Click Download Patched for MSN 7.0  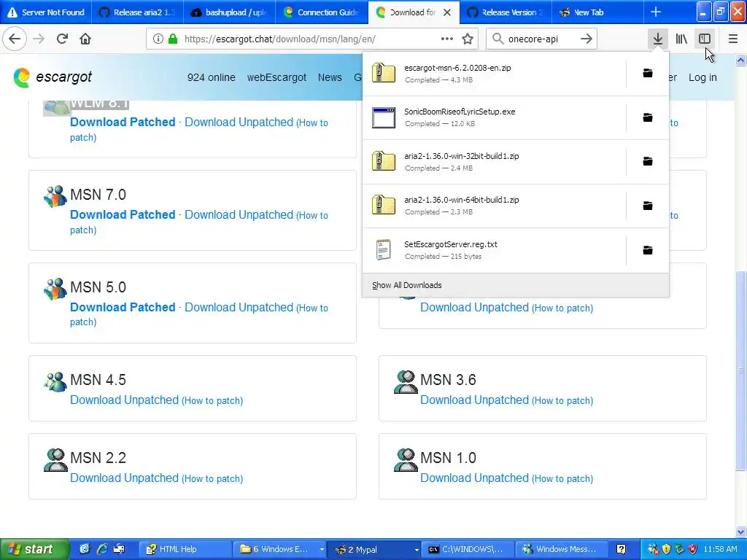pos(123,215)
